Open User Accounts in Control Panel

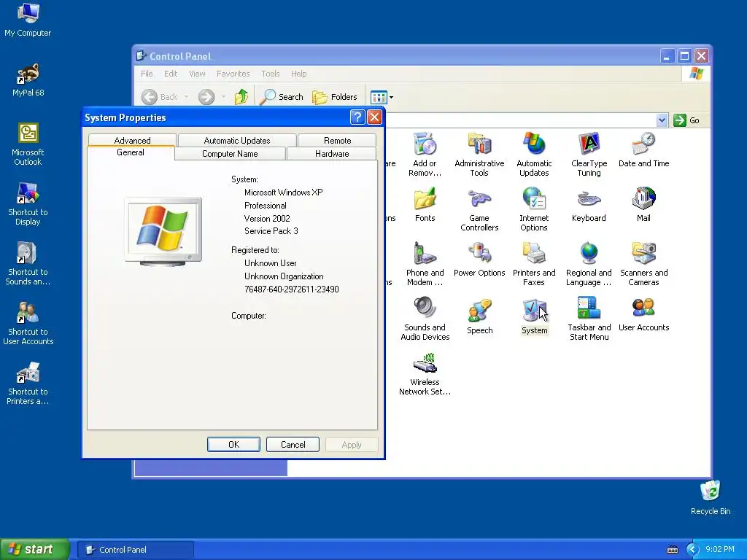point(643,314)
